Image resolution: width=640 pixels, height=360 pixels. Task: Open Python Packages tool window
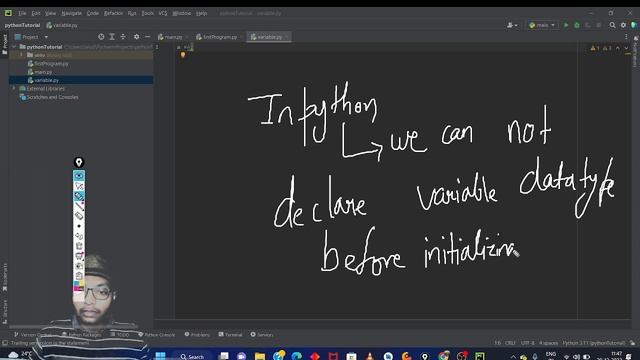point(81,335)
